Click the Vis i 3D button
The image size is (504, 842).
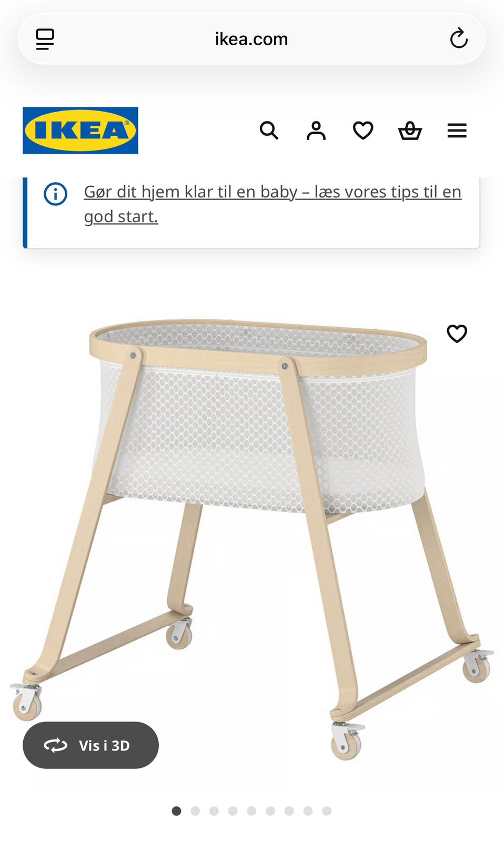90,745
